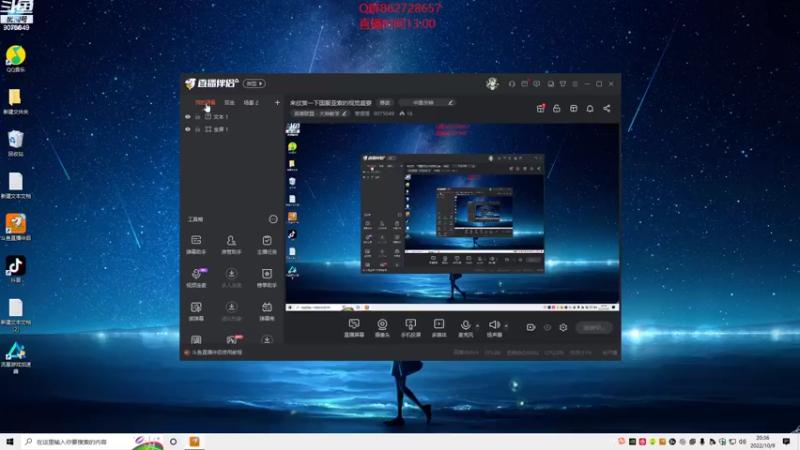The image size is (800, 450).
Task: Open the 弹幕鸭 danmaku duck tool
Action: point(267,311)
